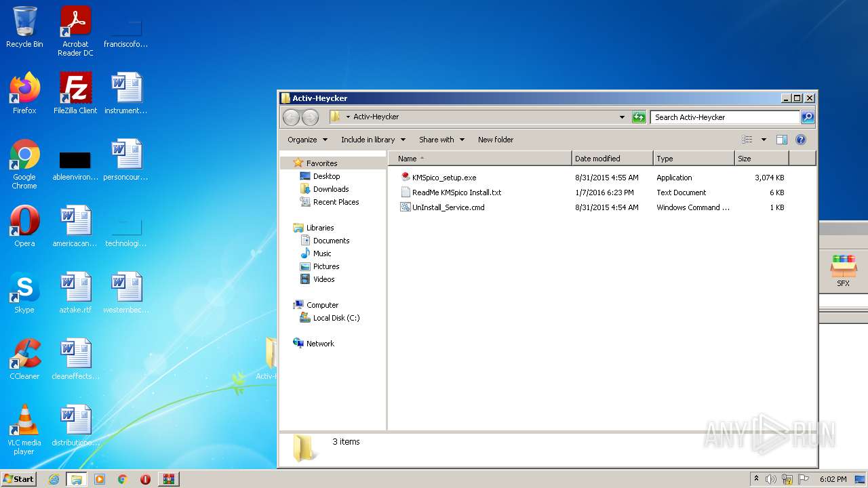Viewport: 868px width, 488px height.
Task: Open VLC media player desktop icon
Action: 24,430
